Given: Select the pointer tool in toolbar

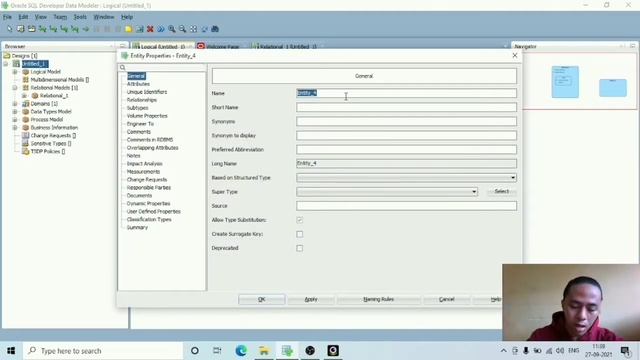Looking at the screenshot, I should (x=9, y=29).
